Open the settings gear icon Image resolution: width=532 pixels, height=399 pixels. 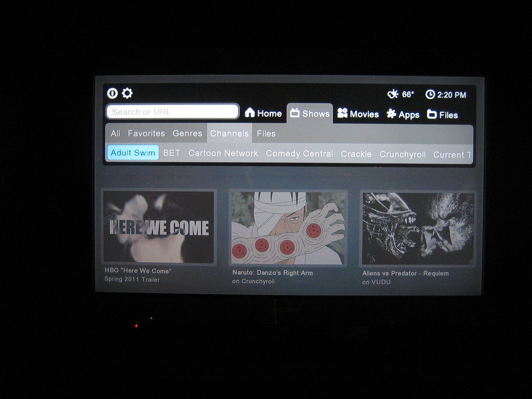[x=127, y=93]
